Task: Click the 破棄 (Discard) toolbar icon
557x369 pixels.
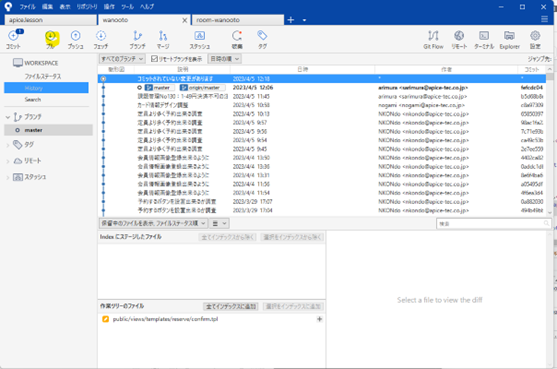Action: pyautogui.click(x=237, y=39)
